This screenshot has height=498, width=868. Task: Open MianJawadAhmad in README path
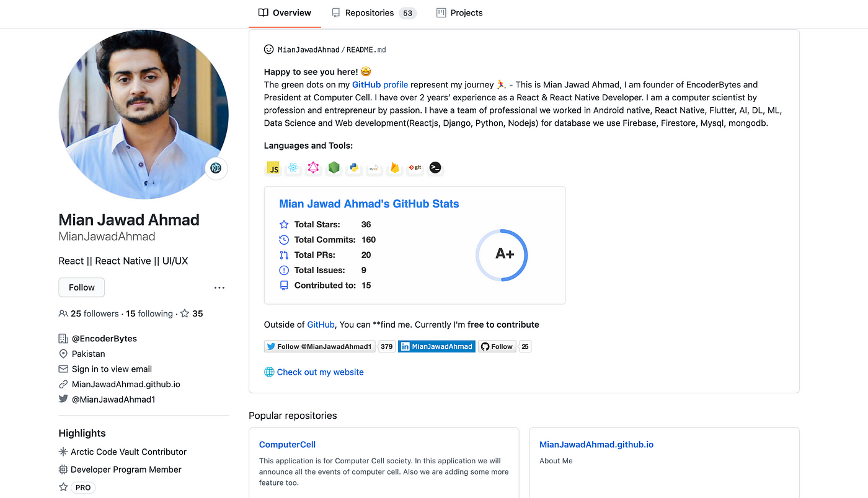tap(309, 50)
